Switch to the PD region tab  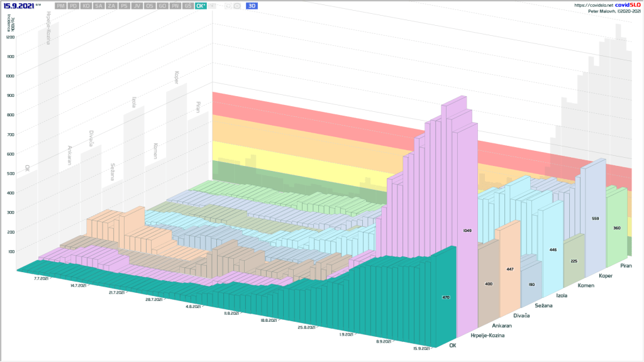[74, 6]
